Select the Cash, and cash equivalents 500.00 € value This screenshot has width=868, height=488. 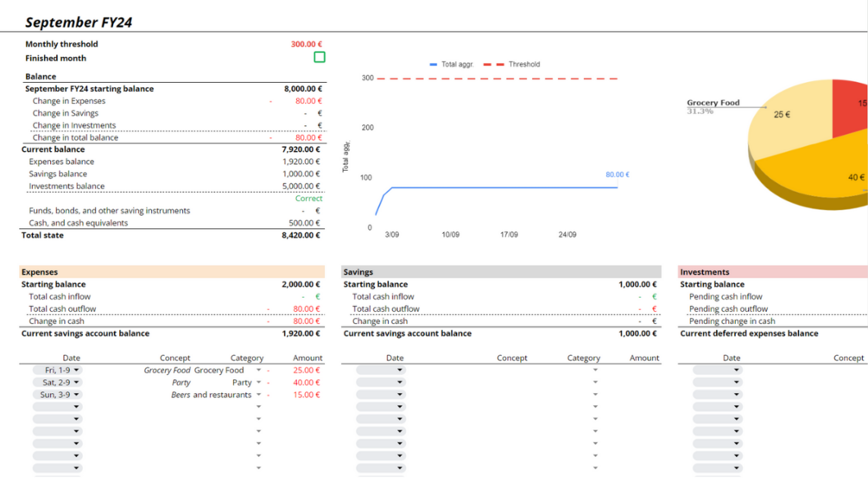[x=304, y=223]
